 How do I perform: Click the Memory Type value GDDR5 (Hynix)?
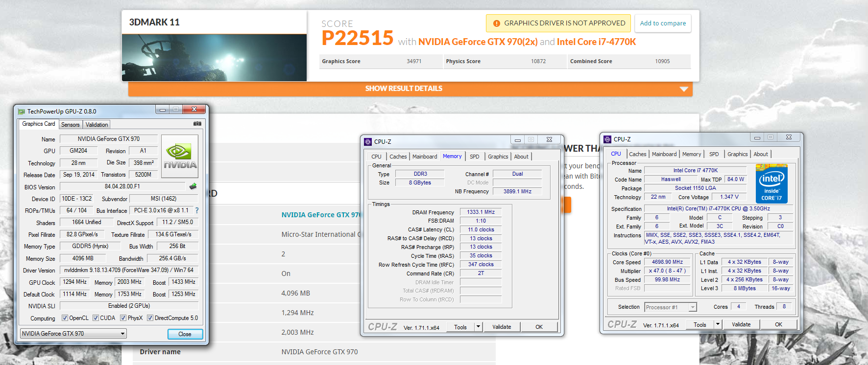tap(90, 246)
